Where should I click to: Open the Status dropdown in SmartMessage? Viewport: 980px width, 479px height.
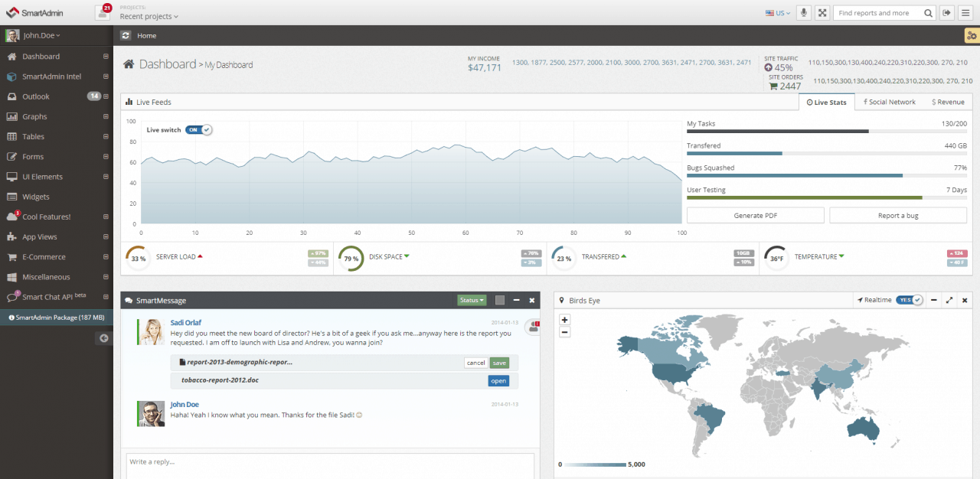pos(472,301)
